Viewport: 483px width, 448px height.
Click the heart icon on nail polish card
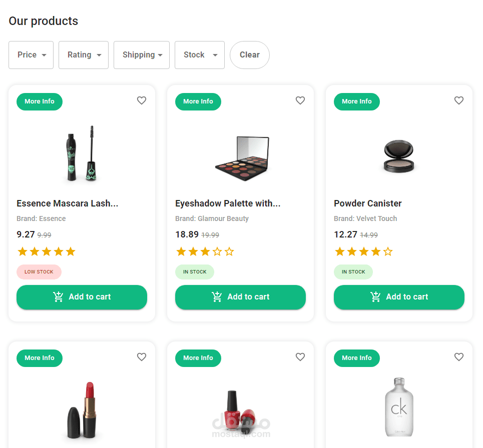click(300, 357)
